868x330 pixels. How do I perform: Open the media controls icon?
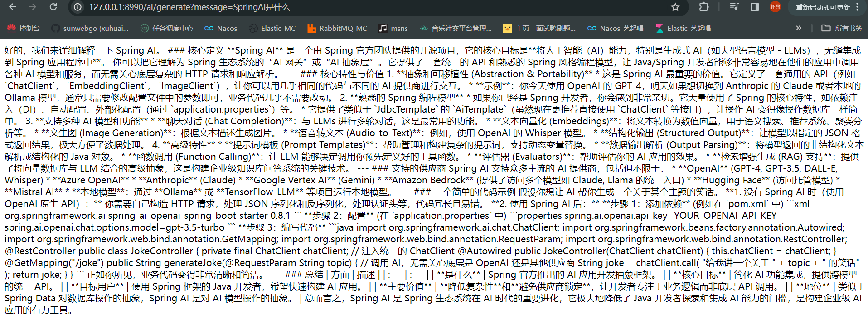click(734, 7)
